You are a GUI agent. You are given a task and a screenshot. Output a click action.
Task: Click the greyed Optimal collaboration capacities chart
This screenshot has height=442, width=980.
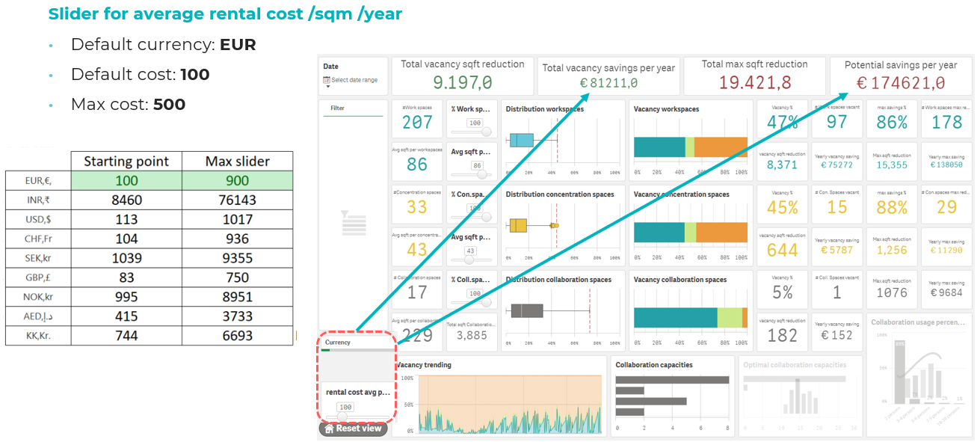799,396
